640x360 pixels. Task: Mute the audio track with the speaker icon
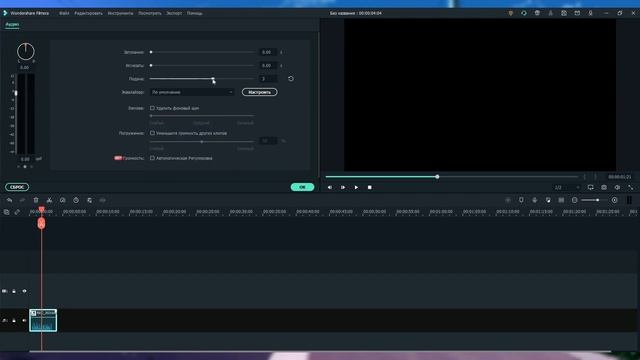point(24,320)
